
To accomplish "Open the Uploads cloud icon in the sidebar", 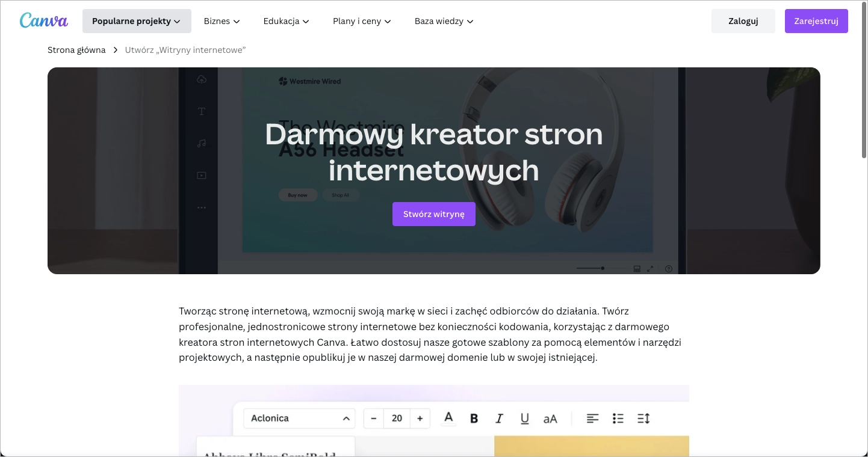I will 202,79.
